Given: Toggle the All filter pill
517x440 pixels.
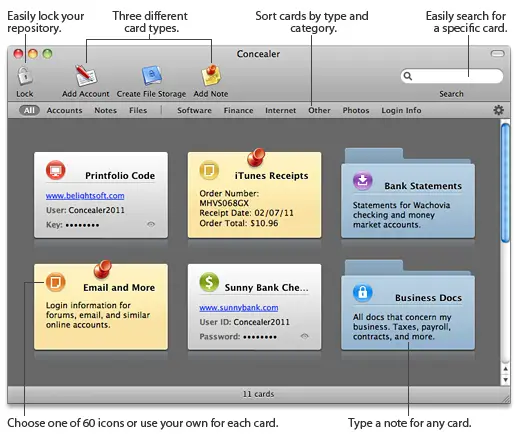Looking at the screenshot, I should coord(29,110).
